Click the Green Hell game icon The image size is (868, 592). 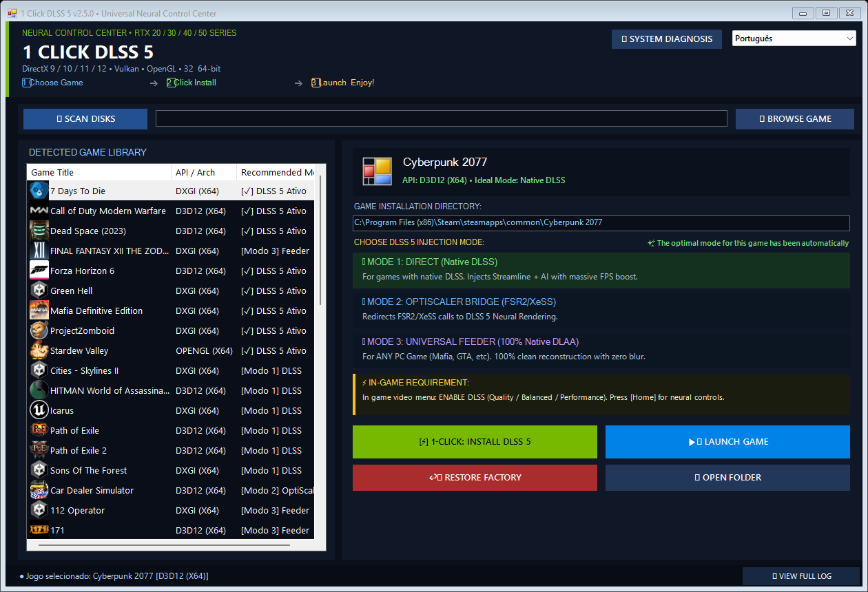coord(39,290)
